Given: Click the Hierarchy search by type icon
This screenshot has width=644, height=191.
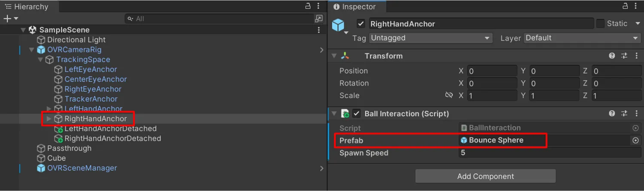Looking at the screenshot, I should [319, 18].
